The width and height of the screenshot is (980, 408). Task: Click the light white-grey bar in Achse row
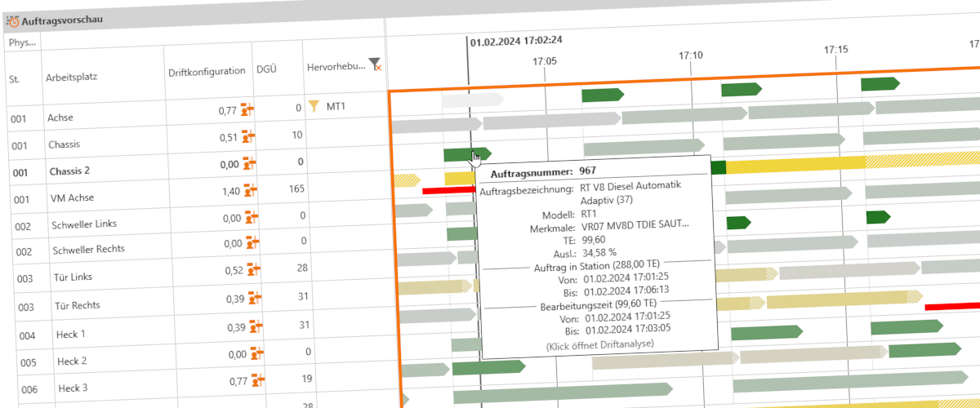473,100
